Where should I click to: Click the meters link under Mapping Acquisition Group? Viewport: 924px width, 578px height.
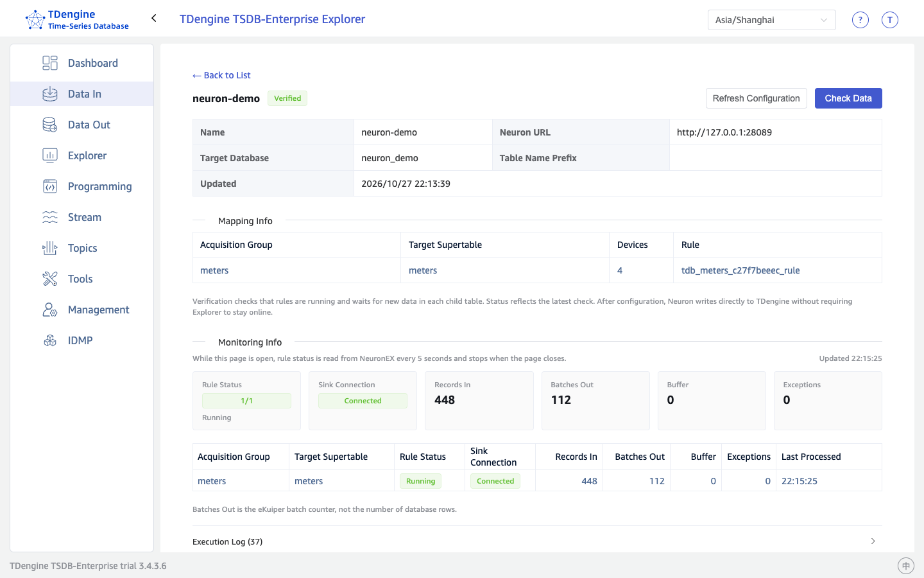pos(214,270)
